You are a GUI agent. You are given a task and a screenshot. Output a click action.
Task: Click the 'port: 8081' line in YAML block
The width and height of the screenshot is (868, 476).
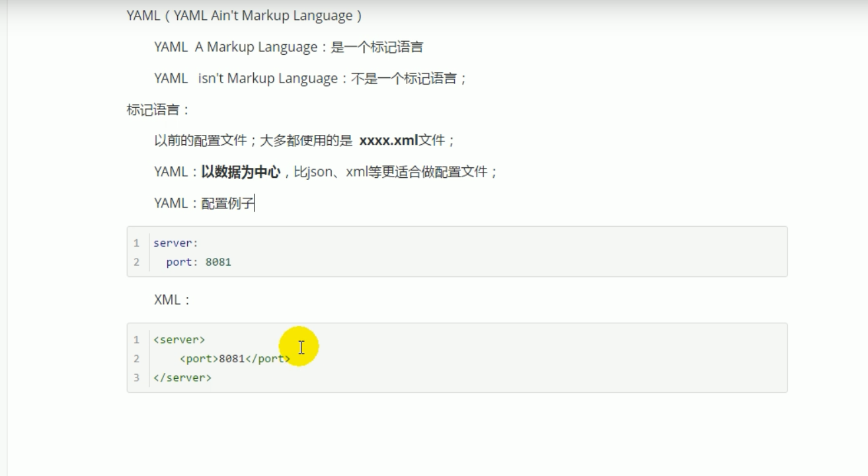click(x=198, y=262)
